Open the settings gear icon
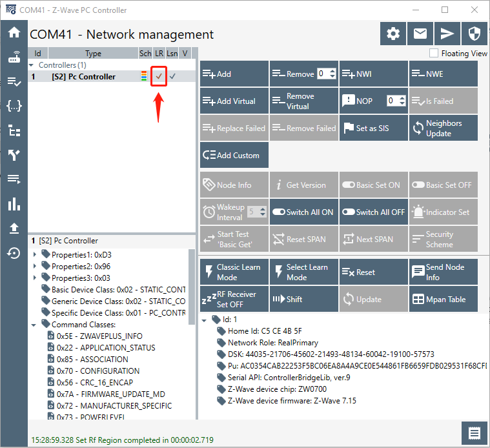The width and height of the screenshot is (490, 448). point(393,34)
